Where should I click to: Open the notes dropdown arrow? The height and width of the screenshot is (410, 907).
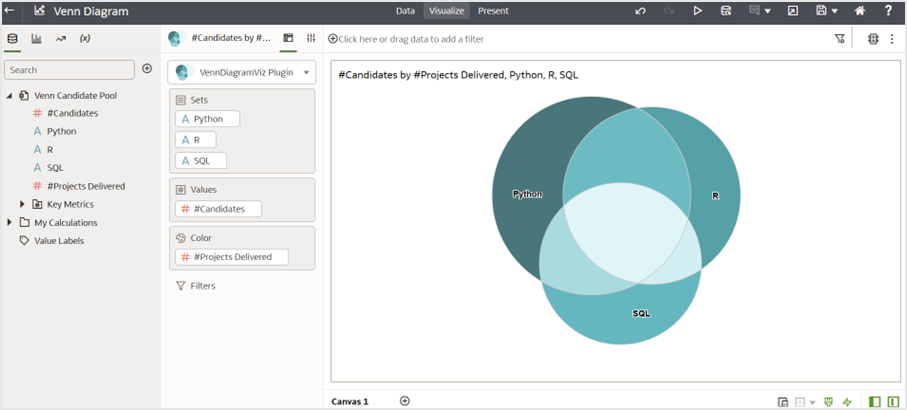click(x=768, y=11)
